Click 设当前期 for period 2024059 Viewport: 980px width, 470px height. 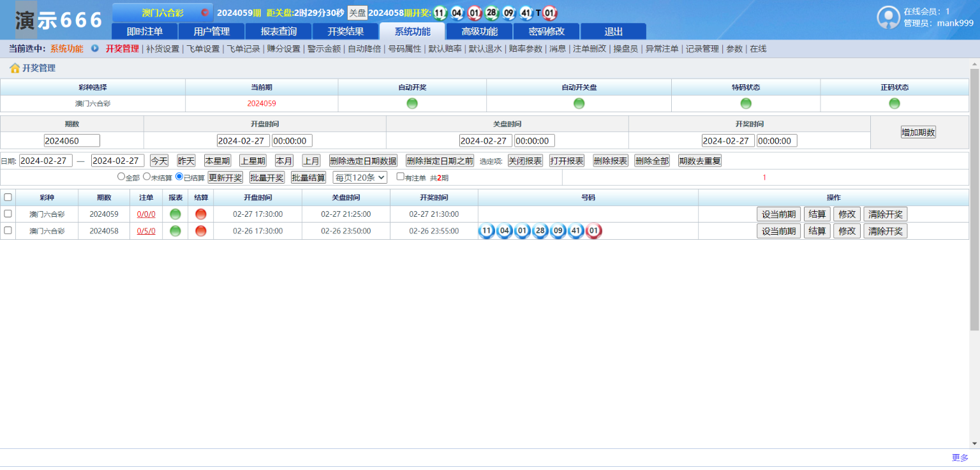point(778,214)
